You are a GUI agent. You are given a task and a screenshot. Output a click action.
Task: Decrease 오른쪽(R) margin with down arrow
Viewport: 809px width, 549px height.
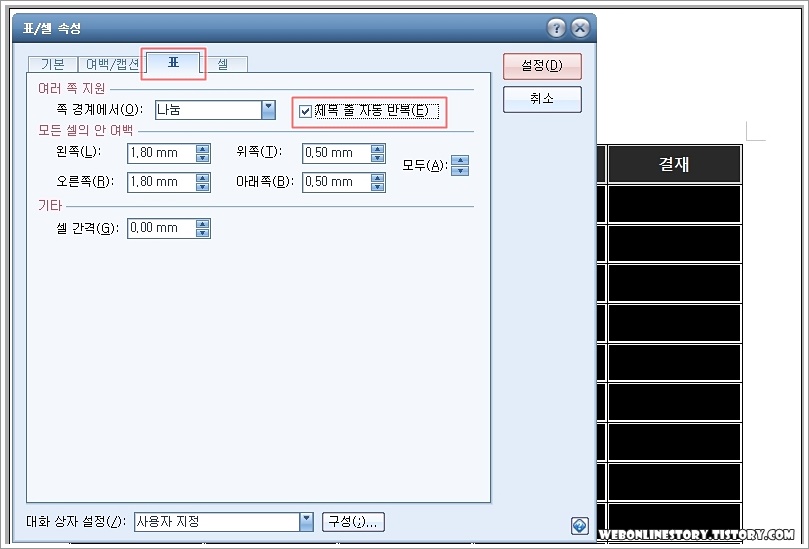pyautogui.click(x=203, y=187)
